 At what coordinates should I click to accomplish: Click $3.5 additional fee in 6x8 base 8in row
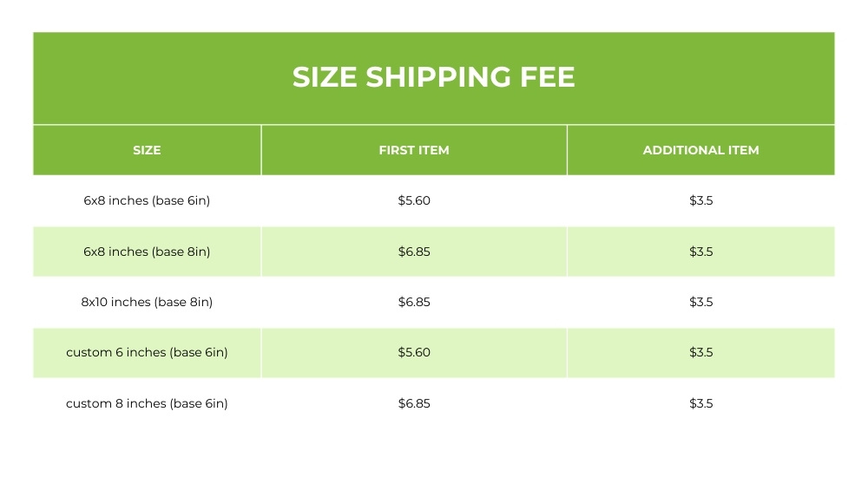pos(700,252)
